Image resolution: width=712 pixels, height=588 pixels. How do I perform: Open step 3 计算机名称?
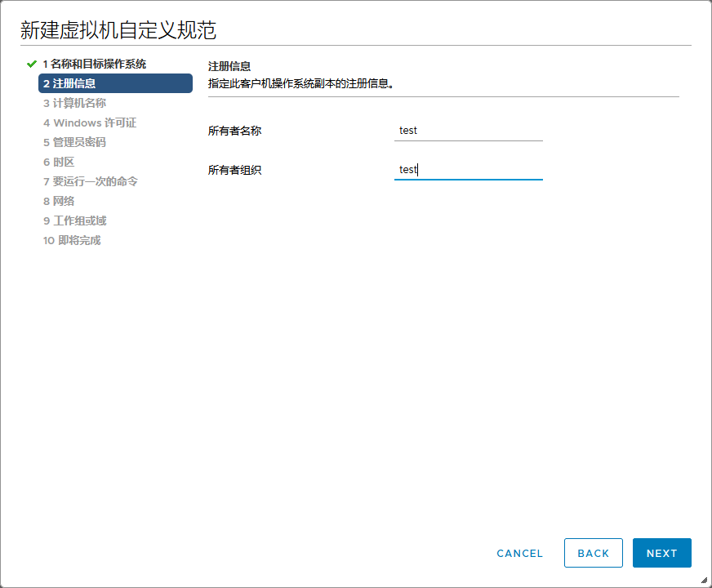74,103
